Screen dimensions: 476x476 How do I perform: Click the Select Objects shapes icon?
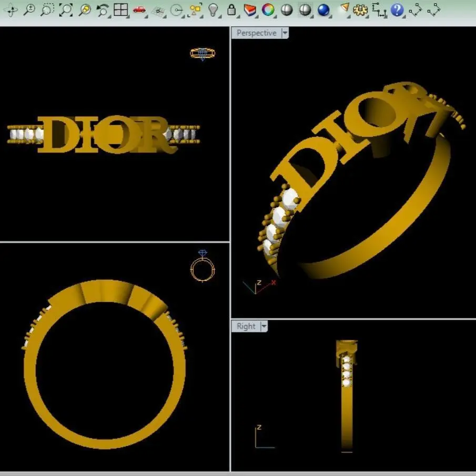195,9
